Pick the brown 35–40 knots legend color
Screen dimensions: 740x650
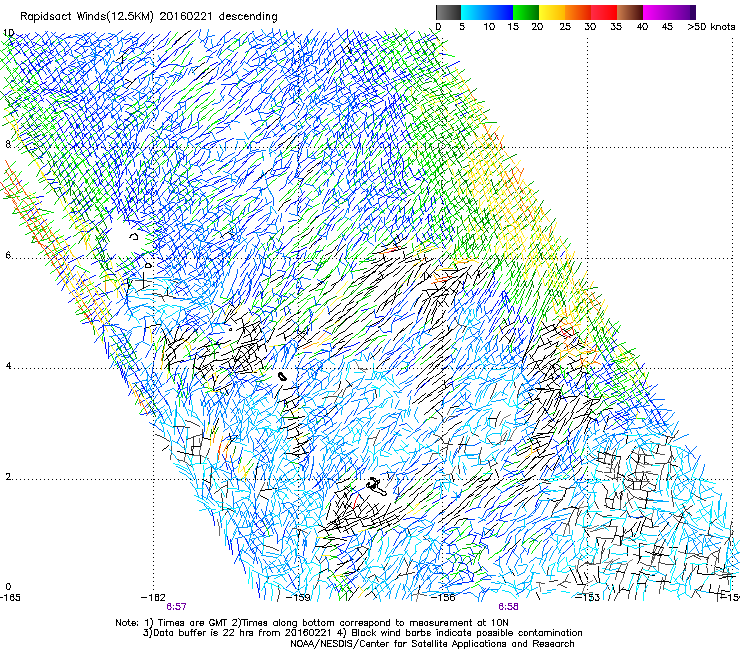coord(630,12)
